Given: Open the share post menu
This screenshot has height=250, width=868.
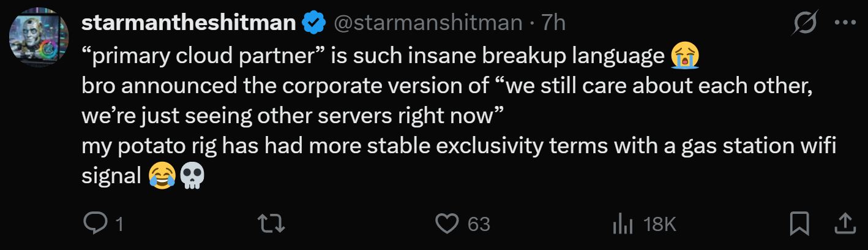Looking at the screenshot, I should tap(845, 224).
